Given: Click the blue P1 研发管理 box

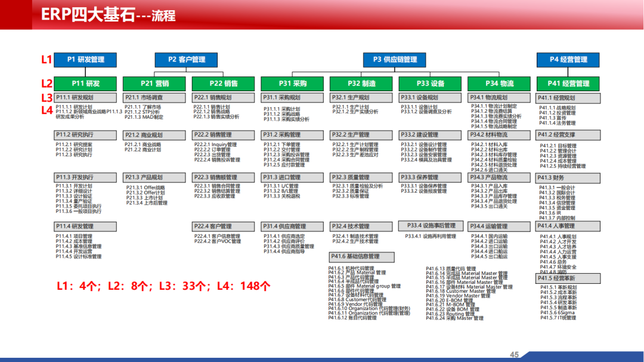Looking at the screenshot, I should pos(85,60).
